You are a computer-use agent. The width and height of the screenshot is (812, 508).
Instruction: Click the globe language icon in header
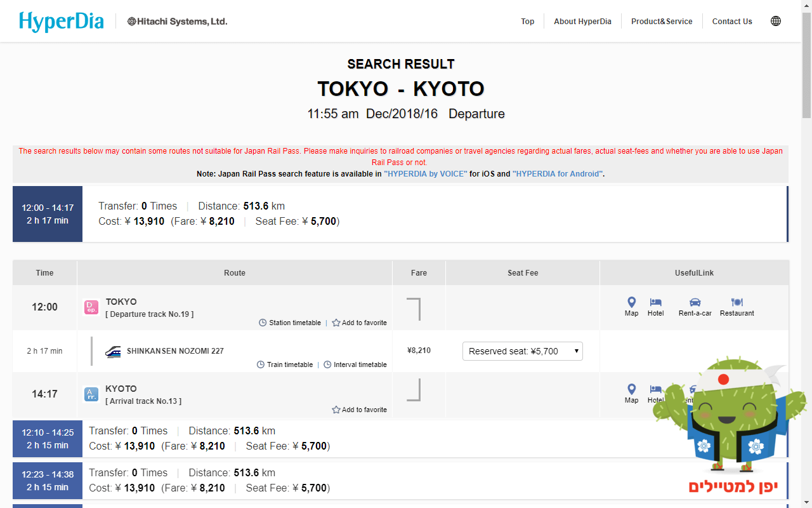click(775, 21)
